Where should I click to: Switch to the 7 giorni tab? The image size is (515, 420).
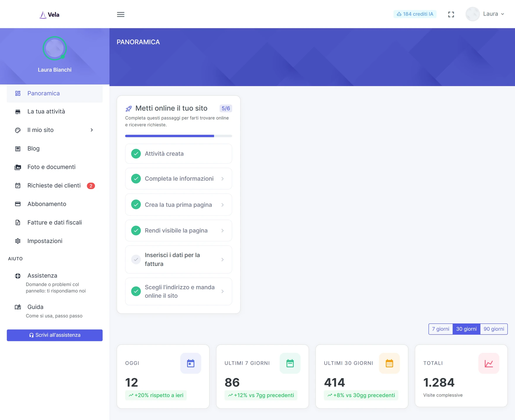tap(440, 329)
